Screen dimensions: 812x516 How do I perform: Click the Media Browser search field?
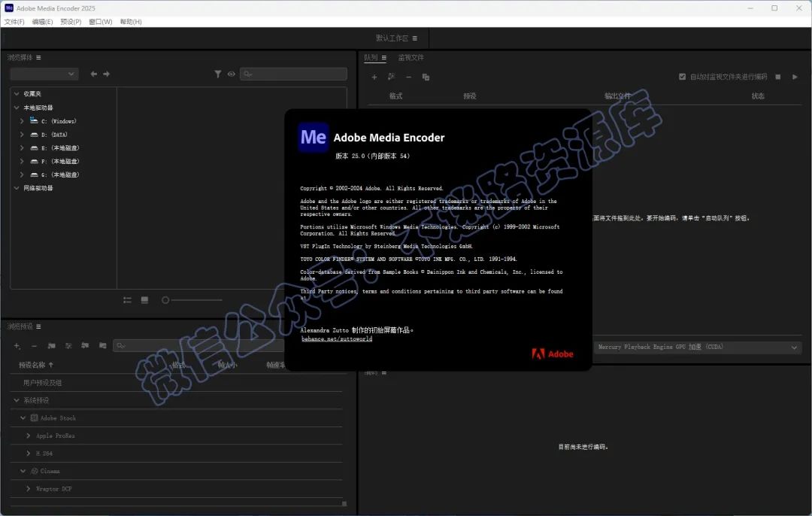294,74
